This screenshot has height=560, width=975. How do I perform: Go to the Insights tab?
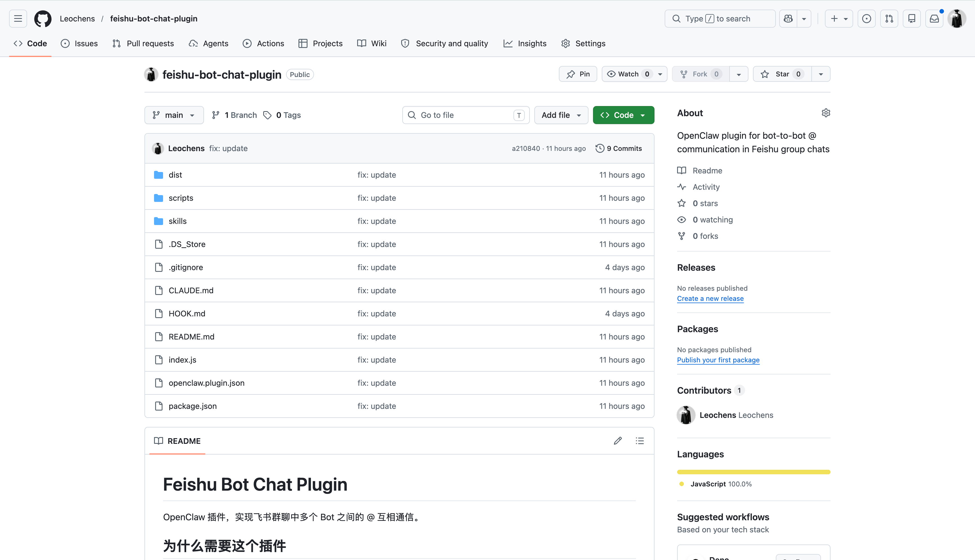tap(525, 43)
